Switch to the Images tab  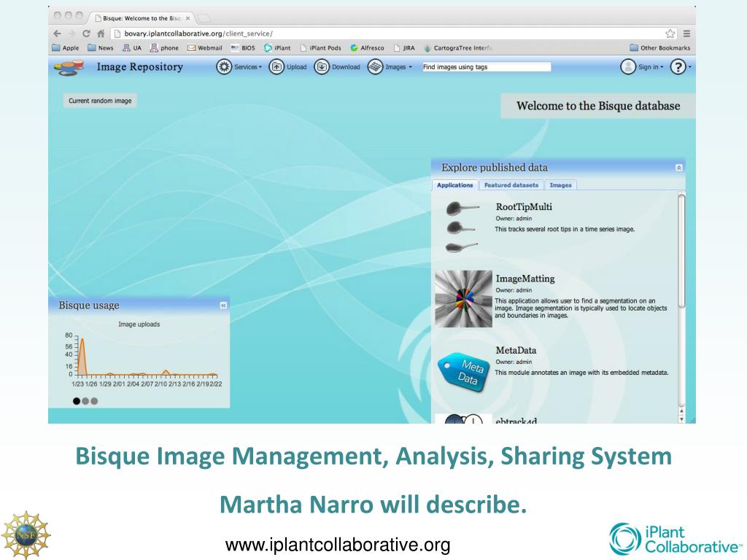(561, 184)
